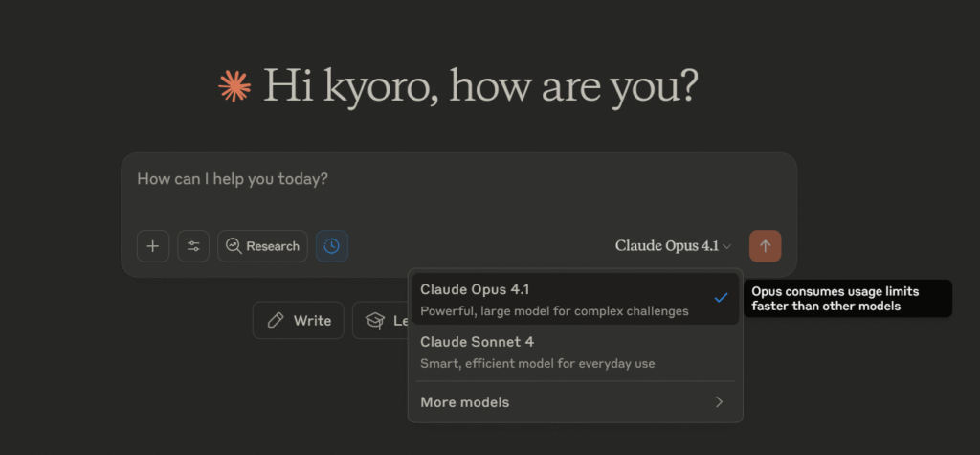Image resolution: width=980 pixels, height=455 pixels.
Task: Click the partially hidden Learn graduation cap button
Action: click(380, 321)
